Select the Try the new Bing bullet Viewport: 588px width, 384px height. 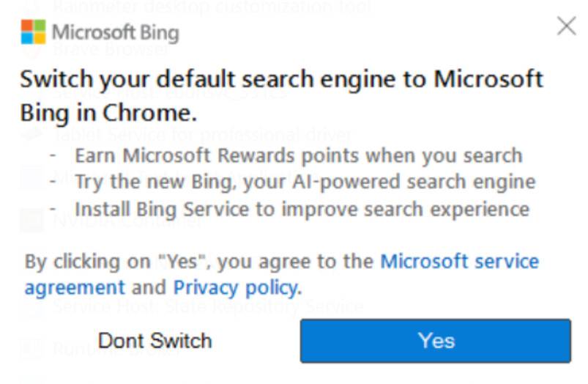[x=305, y=181]
